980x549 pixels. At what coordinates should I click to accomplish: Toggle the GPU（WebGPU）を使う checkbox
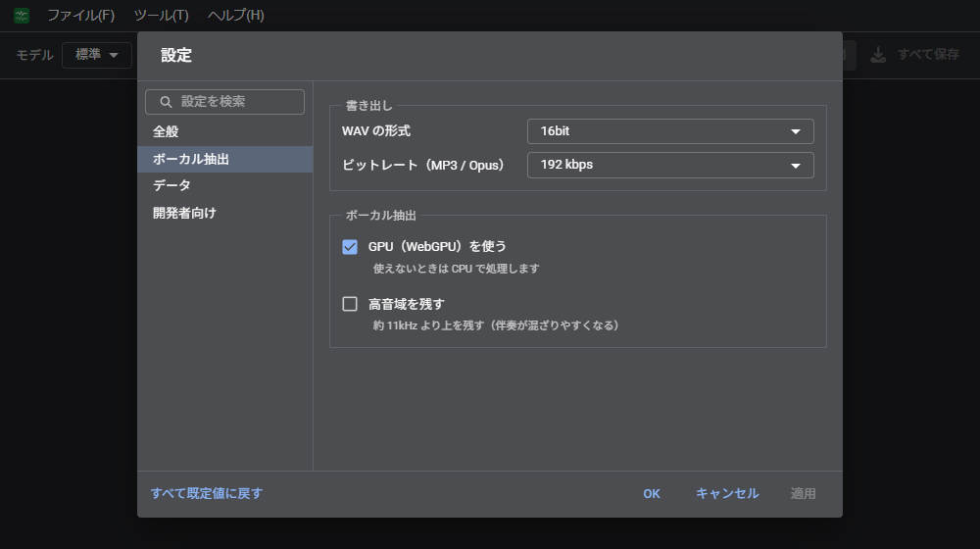click(350, 247)
